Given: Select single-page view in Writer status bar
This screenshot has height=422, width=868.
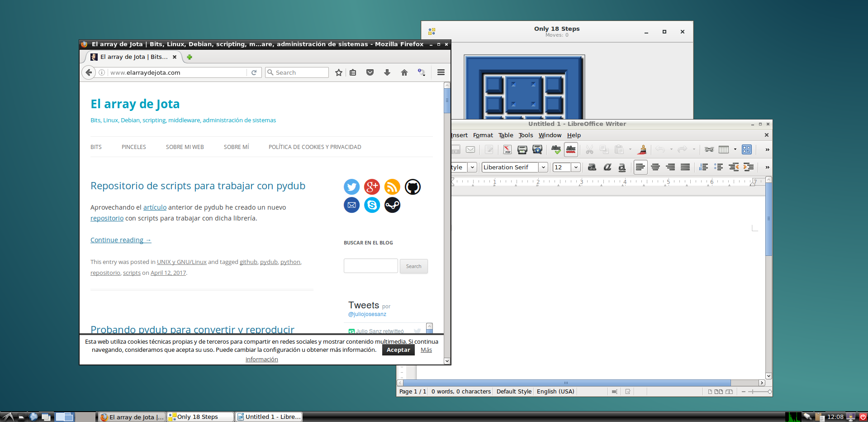Looking at the screenshot, I should pos(710,392).
